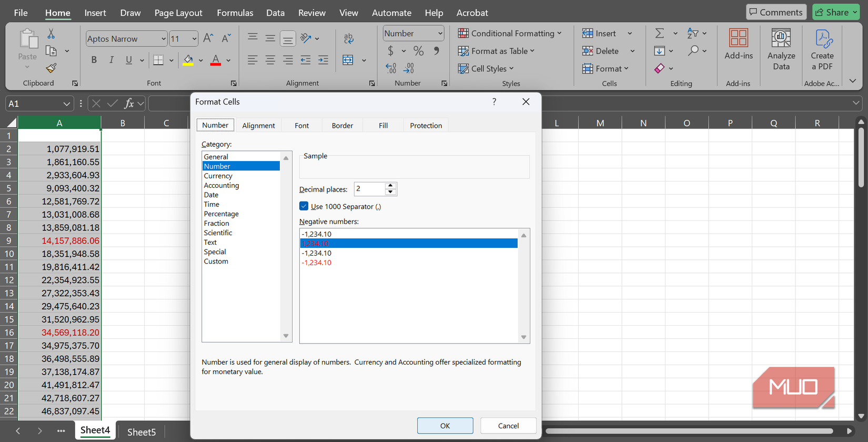Screen dimensions: 868x442
Task: Click the Cut scissors icon
Action: pos(51,34)
